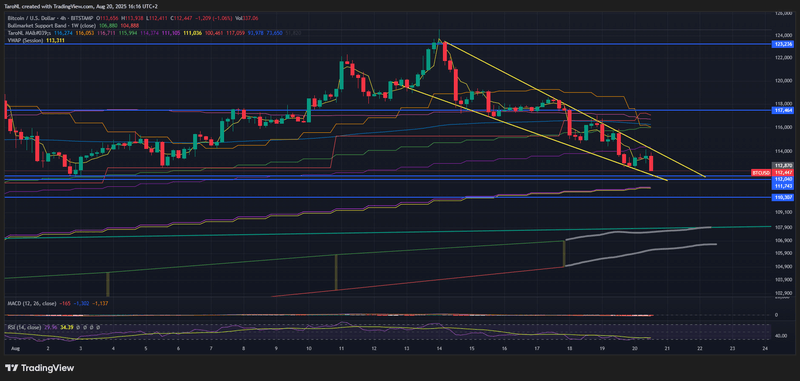Select the 123,236 blue price label

tap(783, 44)
